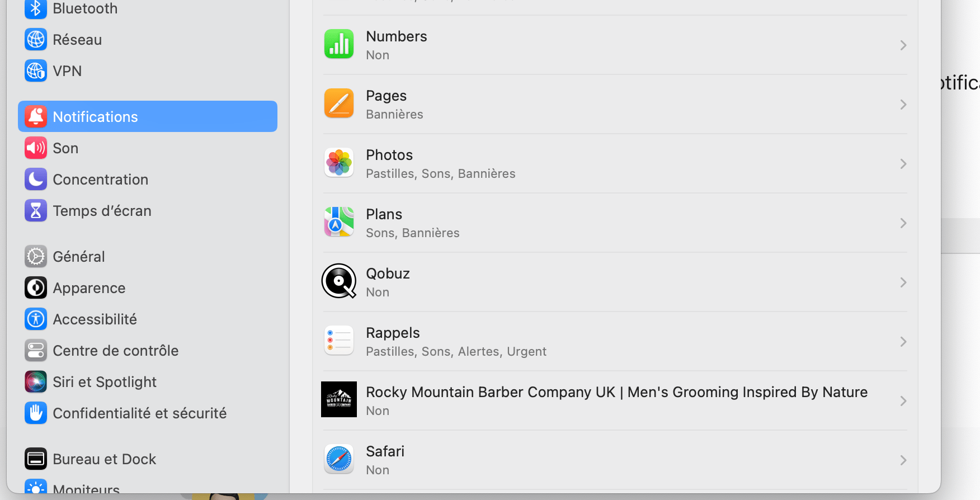Select Réseau in the sidebar
This screenshot has width=980, height=500.
(x=148, y=40)
